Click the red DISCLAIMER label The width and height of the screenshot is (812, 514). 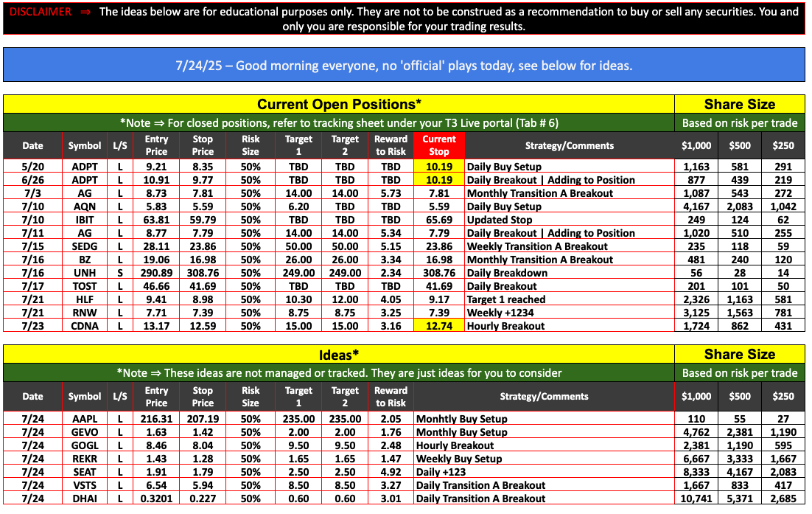(x=41, y=12)
